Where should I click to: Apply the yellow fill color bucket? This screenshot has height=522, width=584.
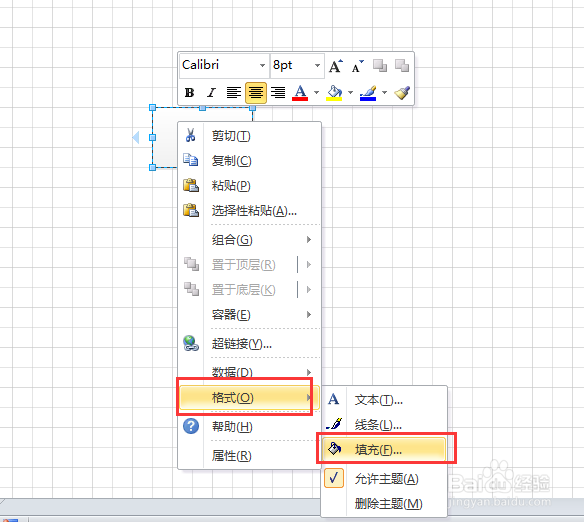(334, 92)
